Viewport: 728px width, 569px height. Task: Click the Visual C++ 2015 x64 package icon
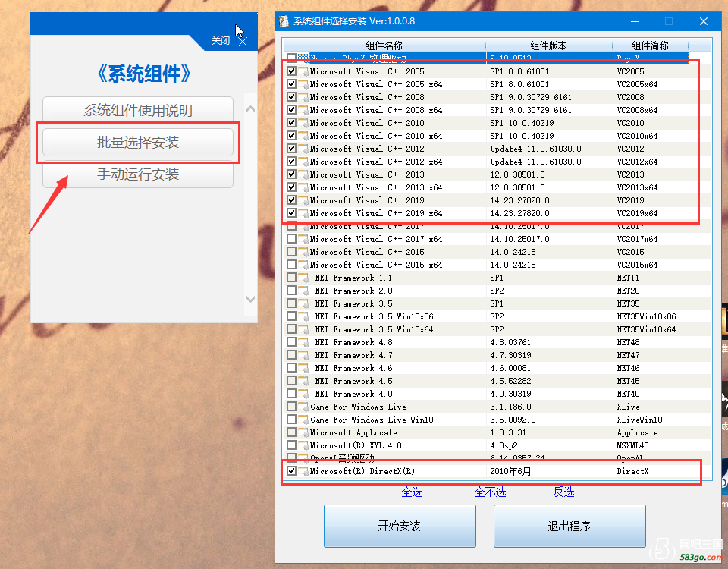303,266
